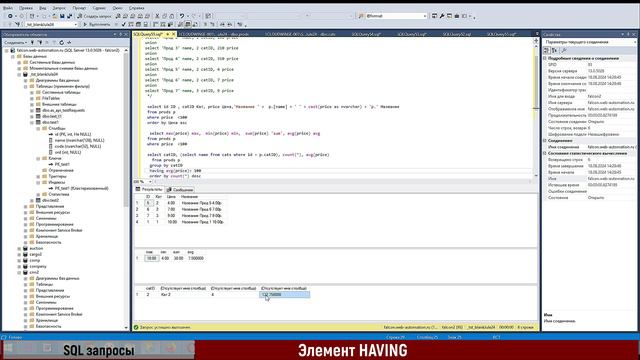Open the Соединить dropdown in Object Explorer
Screen dimensions: 640x360
[x=16, y=42]
